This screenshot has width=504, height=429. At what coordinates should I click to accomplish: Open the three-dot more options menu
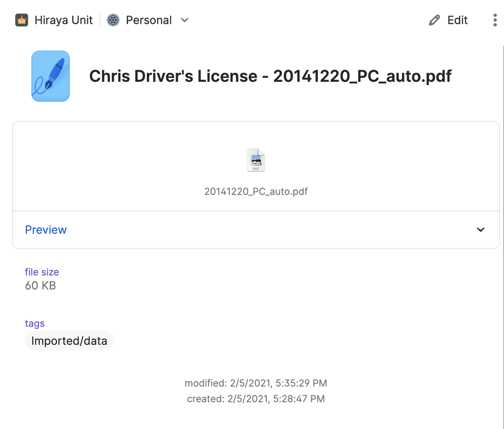(494, 20)
